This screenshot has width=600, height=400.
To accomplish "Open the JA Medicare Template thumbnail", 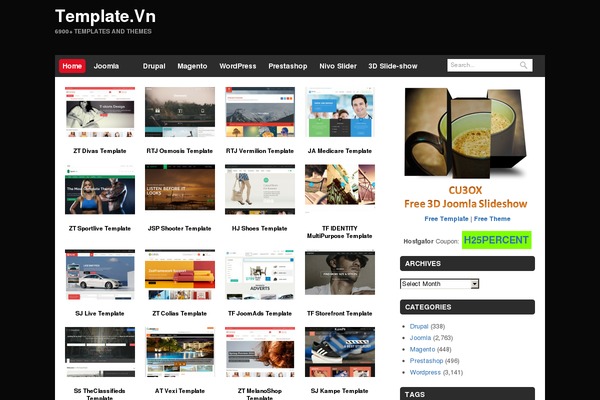I will coord(340,112).
